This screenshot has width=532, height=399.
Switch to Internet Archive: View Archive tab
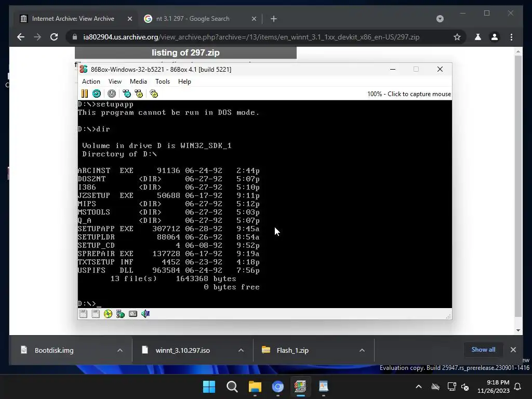[73, 19]
